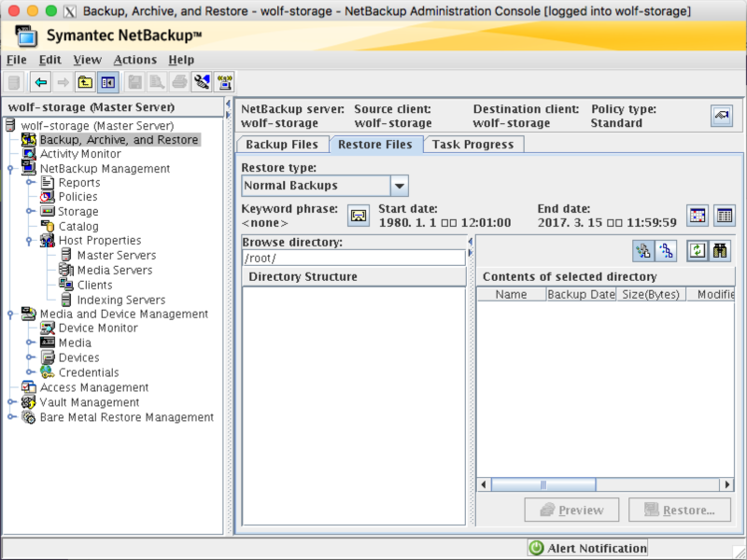This screenshot has width=747, height=560.
Task: Expand the Media node
Action: pyautogui.click(x=30, y=343)
